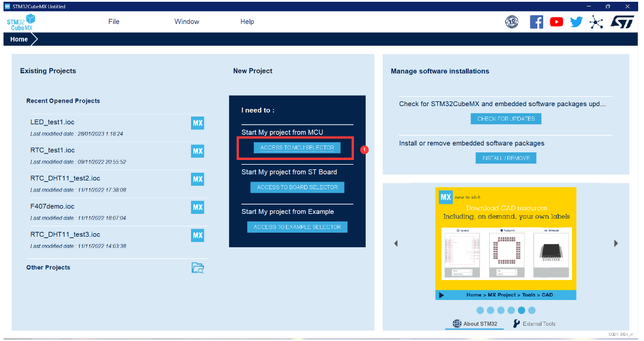Click the chip footprint thumbnail in banner
Viewport: 644px width, 341px height.
coord(506,255)
